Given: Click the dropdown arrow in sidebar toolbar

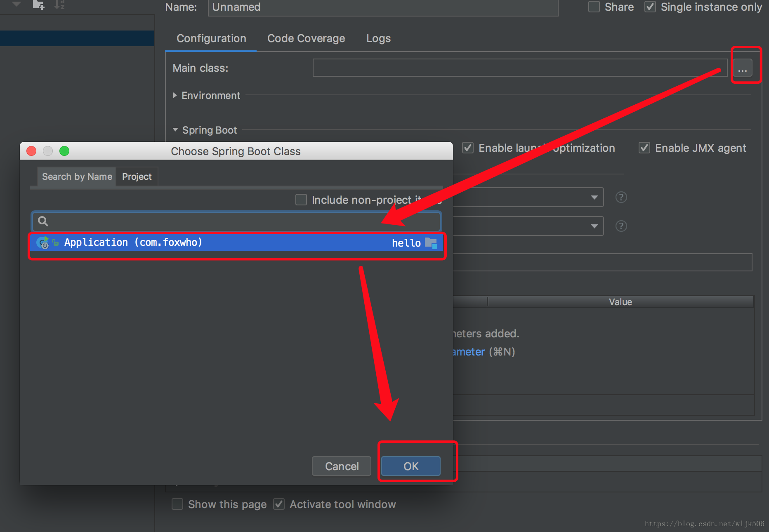Looking at the screenshot, I should pyautogui.click(x=17, y=4).
